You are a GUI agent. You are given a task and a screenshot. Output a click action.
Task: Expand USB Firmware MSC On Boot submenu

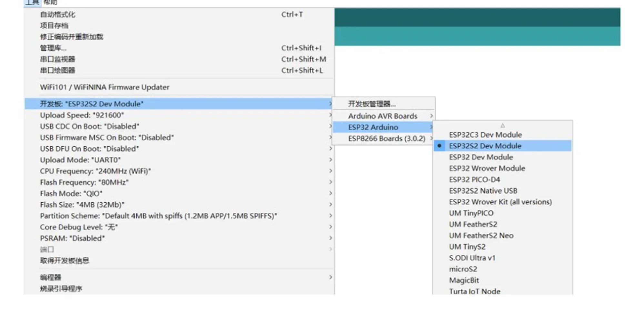179,138
